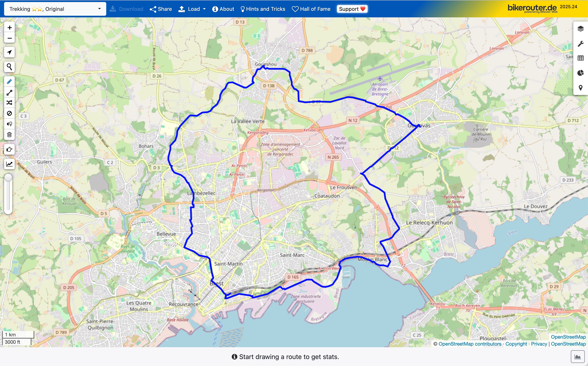Open the About dialog
Viewport: 588px width, 366px height.
click(x=223, y=9)
